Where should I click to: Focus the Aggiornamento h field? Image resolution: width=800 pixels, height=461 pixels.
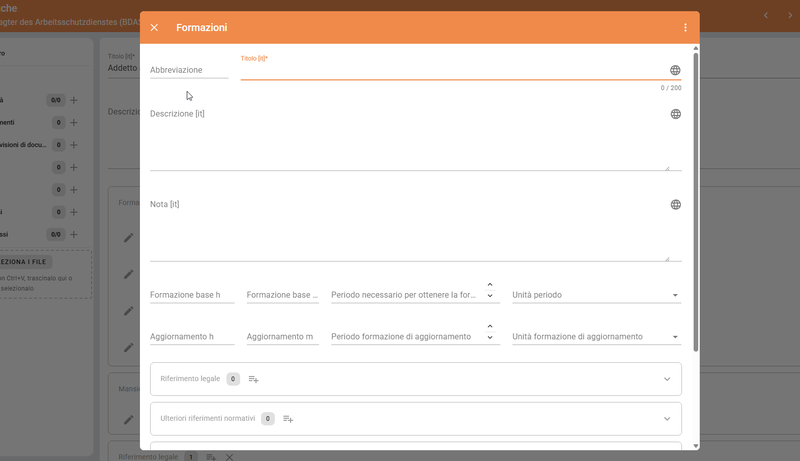coord(192,337)
